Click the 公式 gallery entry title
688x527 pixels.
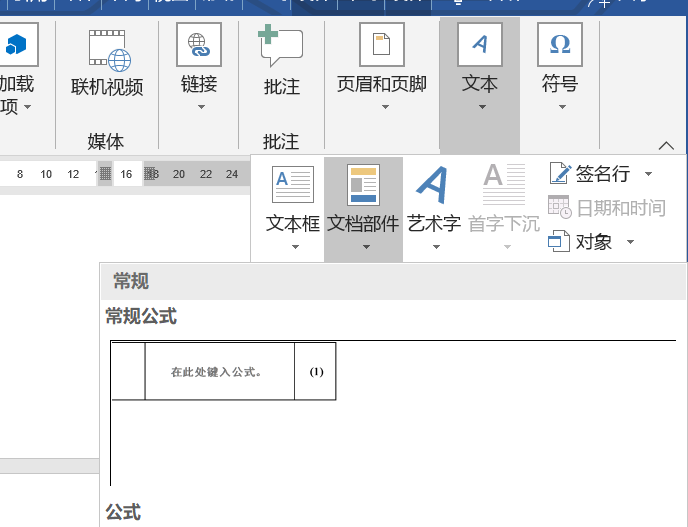[123, 512]
